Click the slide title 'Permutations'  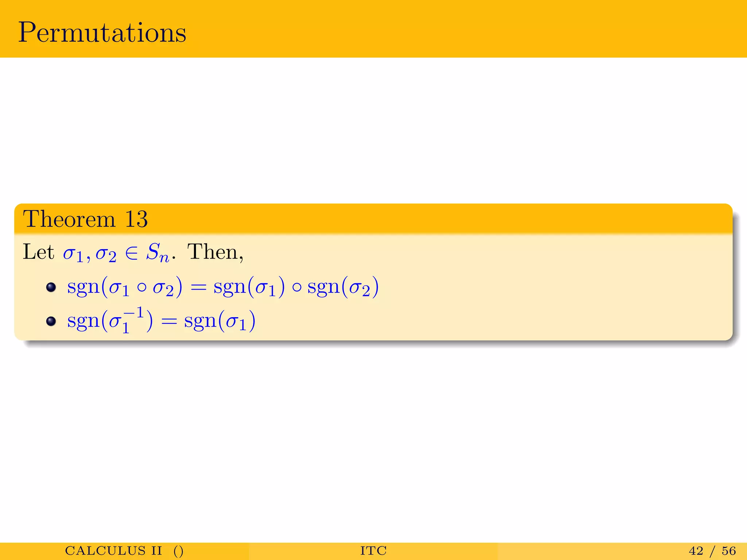(x=102, y=33)
